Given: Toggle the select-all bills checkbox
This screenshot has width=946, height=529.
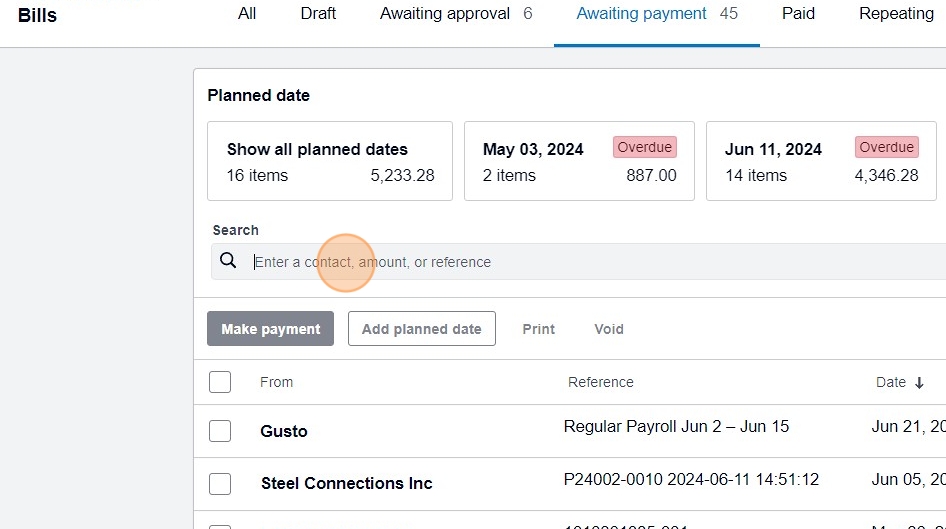Looking at the screenshot, I should 220,382.
